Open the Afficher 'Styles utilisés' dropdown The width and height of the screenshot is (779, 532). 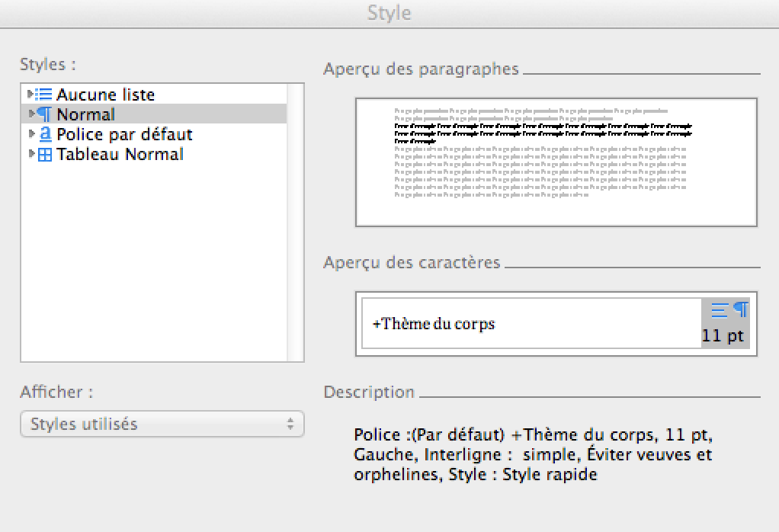[x=162, y=424]
